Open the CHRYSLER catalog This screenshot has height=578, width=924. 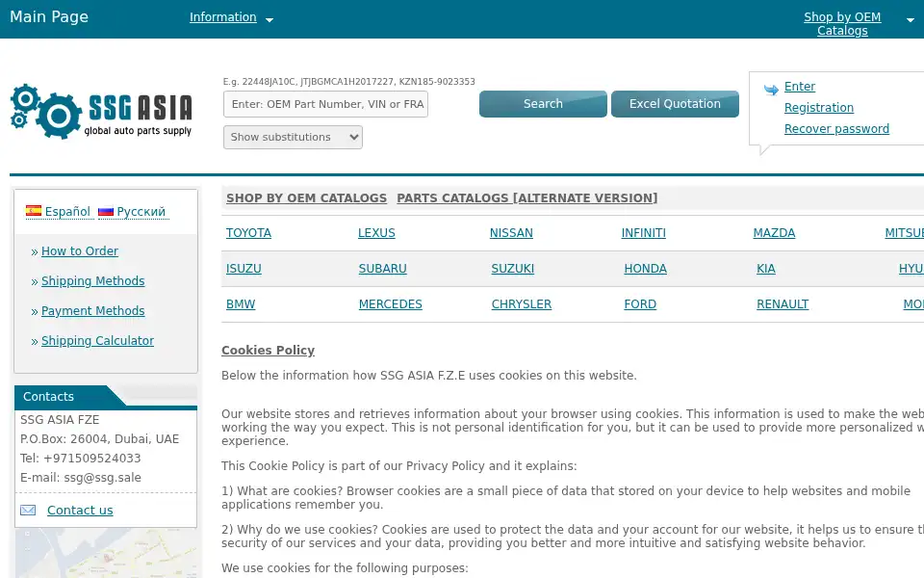pyautogui.click(x=522, y=304)
